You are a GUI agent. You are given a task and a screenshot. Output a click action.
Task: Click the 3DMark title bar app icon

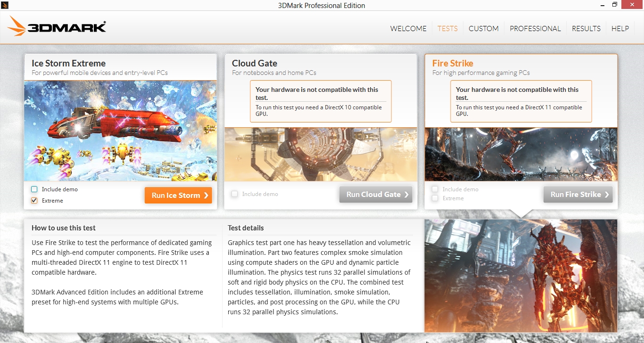(5, 5)
